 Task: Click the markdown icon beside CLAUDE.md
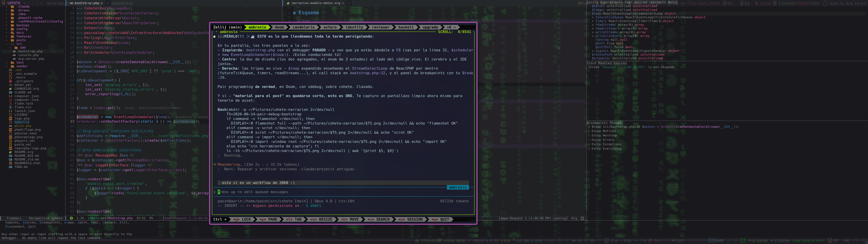point(11,92)
